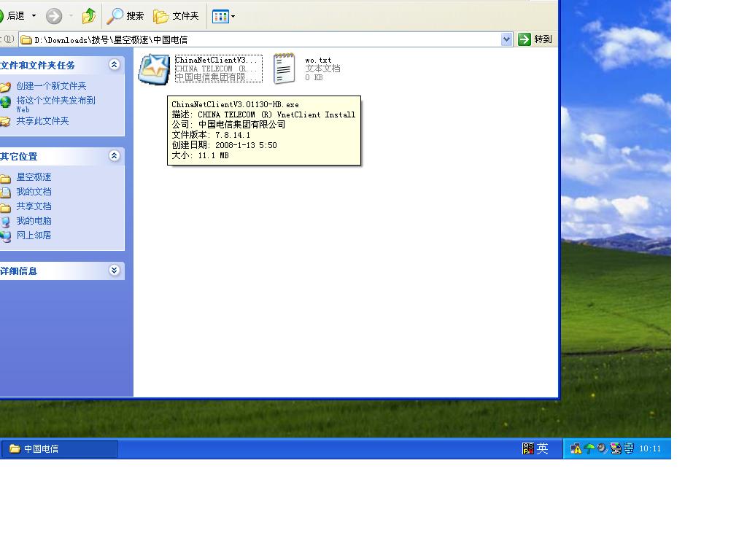The height and width of the screenshot is (560, 747).
Task: Click the 我的电脑 computer icon
Action: (x=5, y=222)
